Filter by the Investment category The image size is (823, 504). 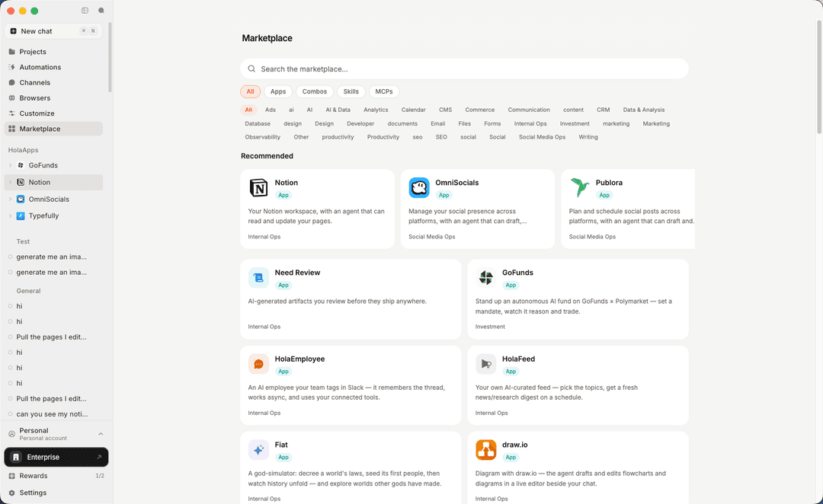tap(575, 124)
